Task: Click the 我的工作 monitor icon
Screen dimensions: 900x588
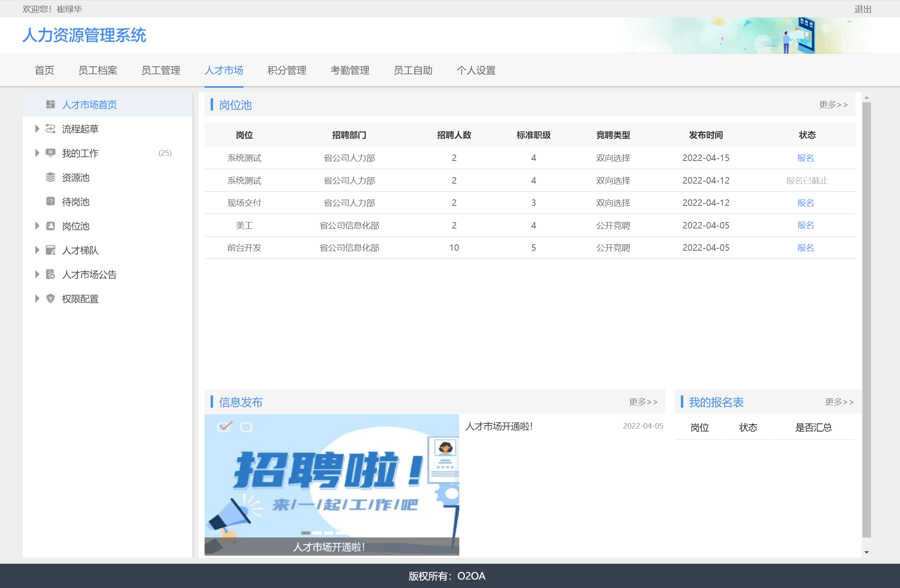Action: pyautogui.click(x=50, y=153)
